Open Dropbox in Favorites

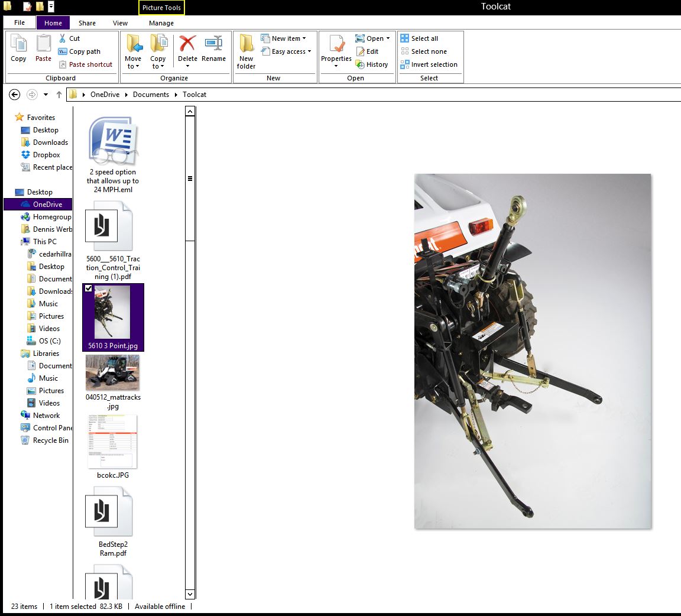(x=40, y=155)
